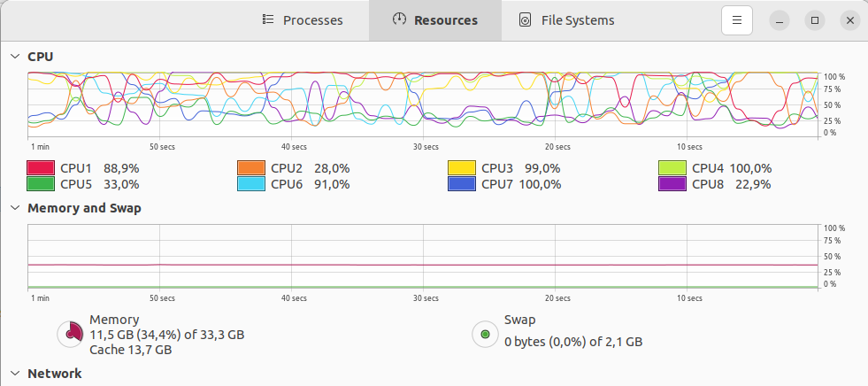The height and width of the screenshot is (386, 868).
Task: Close the System Monitor window
Action: tap(850, 20)
